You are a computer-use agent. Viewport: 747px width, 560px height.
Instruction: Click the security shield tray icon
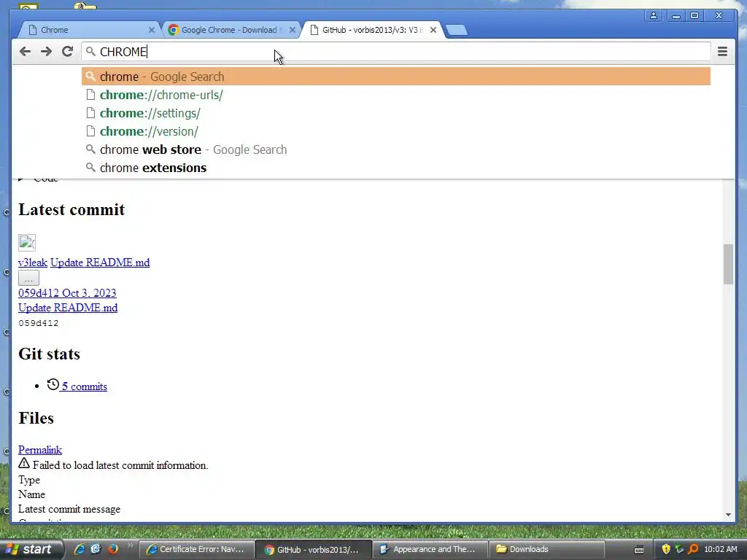click(666, 549)
